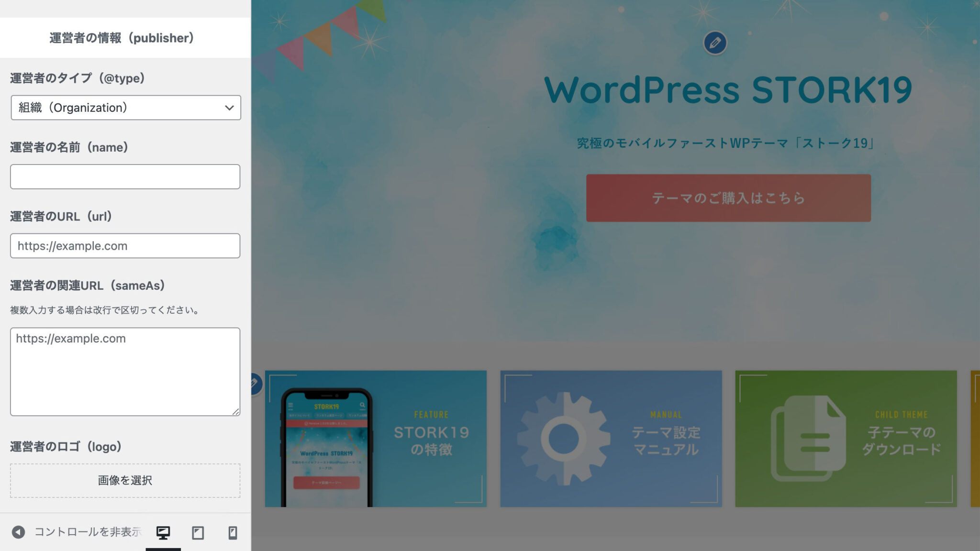Open the STORK19の特徴 feature card
The image size is (980, 551).
click(431, 441)
